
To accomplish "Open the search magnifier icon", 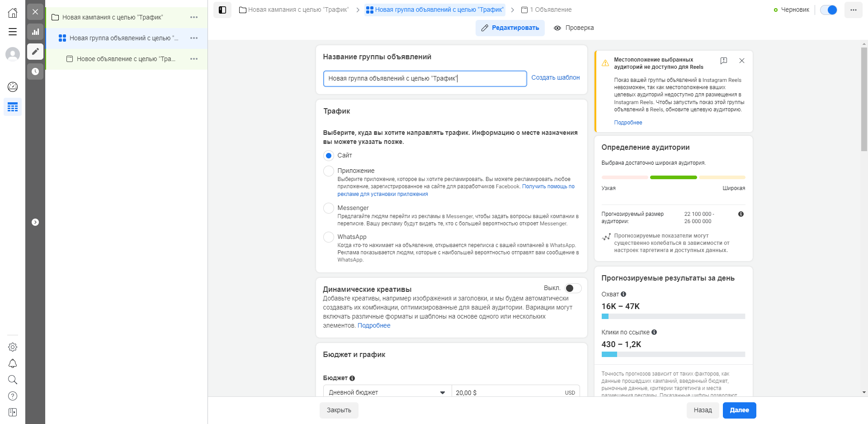I will [x=13, y=380].
